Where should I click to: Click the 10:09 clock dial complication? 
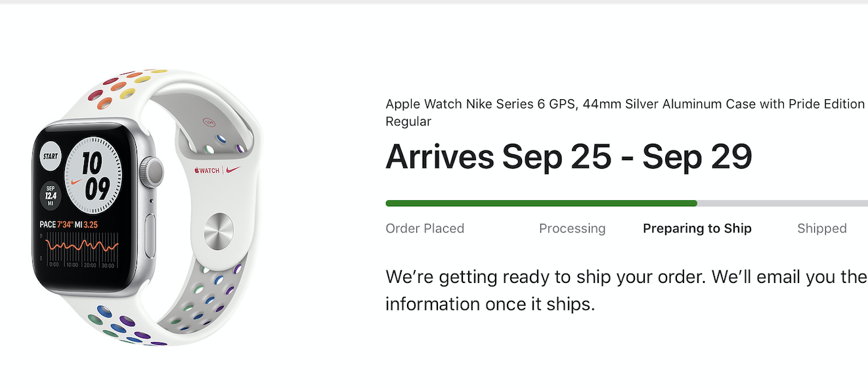pyautogui.click(x=95, y=175)
